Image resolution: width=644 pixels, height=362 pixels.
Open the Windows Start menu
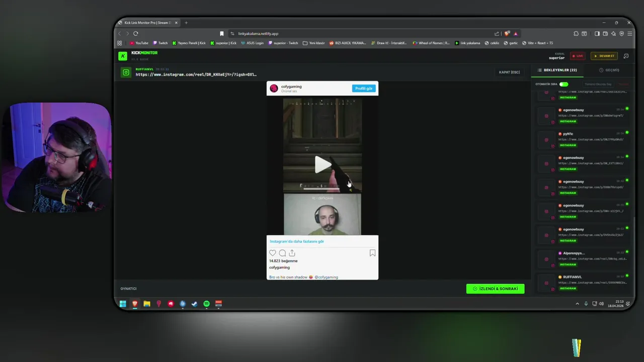click(x=123, y=304)
